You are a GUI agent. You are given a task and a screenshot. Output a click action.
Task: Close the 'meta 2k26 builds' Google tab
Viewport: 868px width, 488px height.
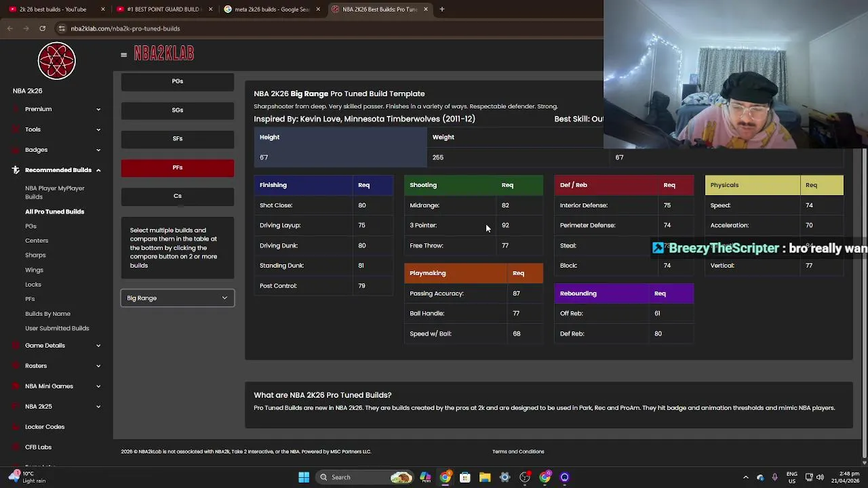pyautogui.click(x=317, y=9)
